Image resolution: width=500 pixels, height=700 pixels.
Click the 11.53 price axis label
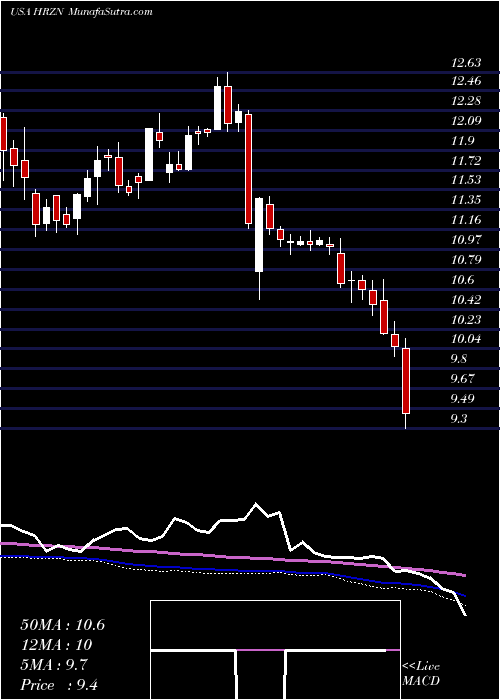click(x=466, y=180)
